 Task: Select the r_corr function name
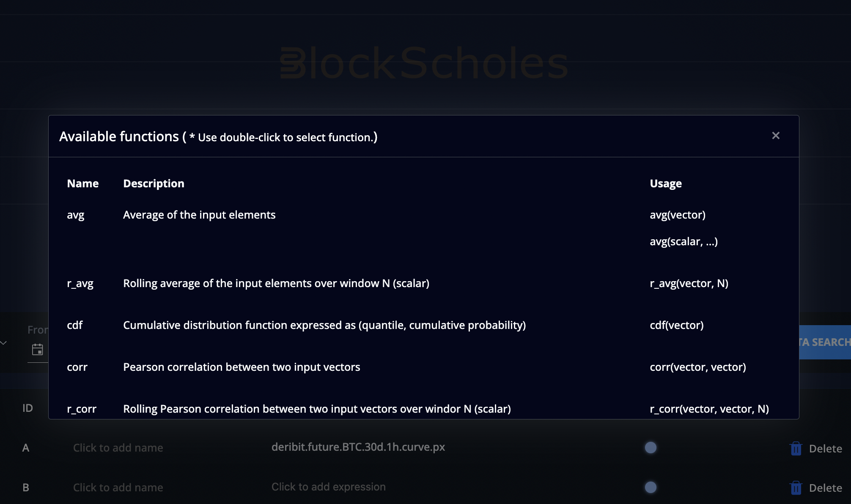point(82,409)
